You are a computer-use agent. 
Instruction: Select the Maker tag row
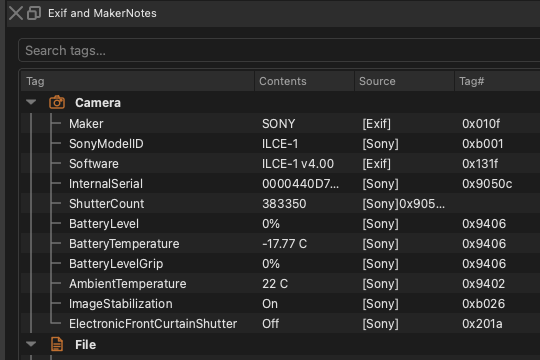click(x=280, y=124)
